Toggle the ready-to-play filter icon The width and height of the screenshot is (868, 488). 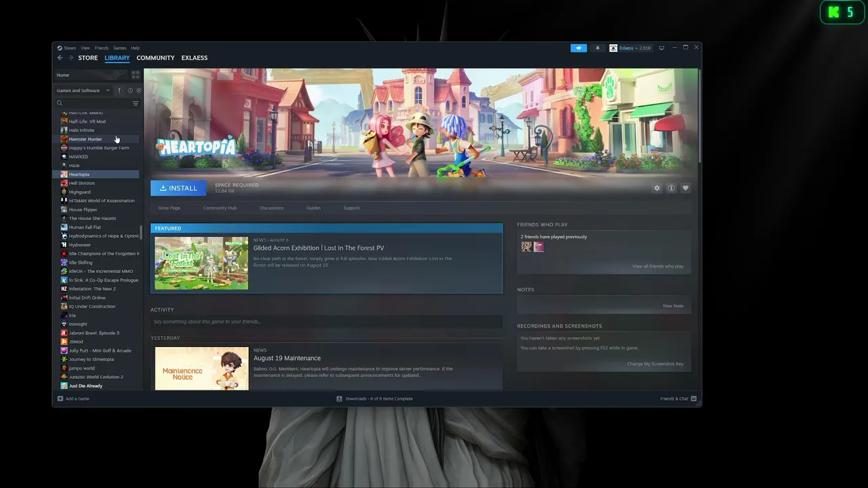[x=139, y=90]
